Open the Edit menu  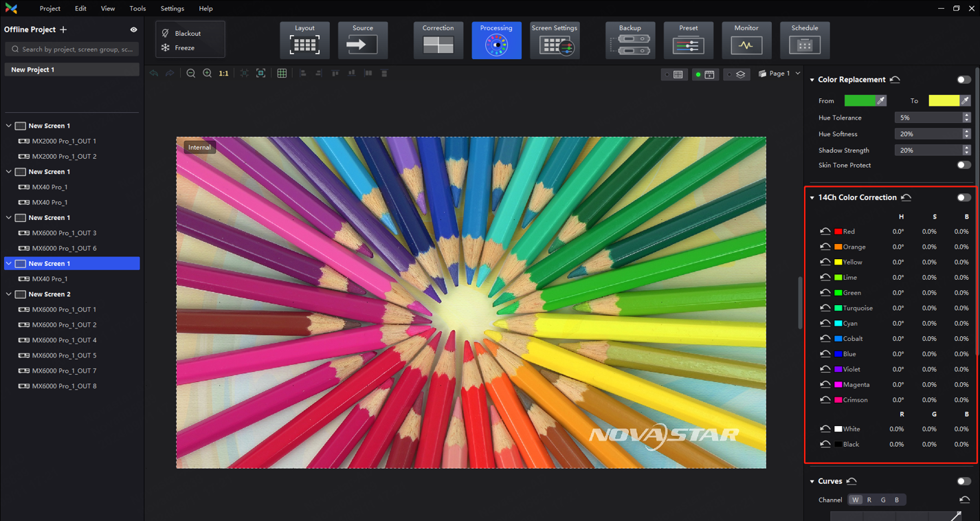80,8
